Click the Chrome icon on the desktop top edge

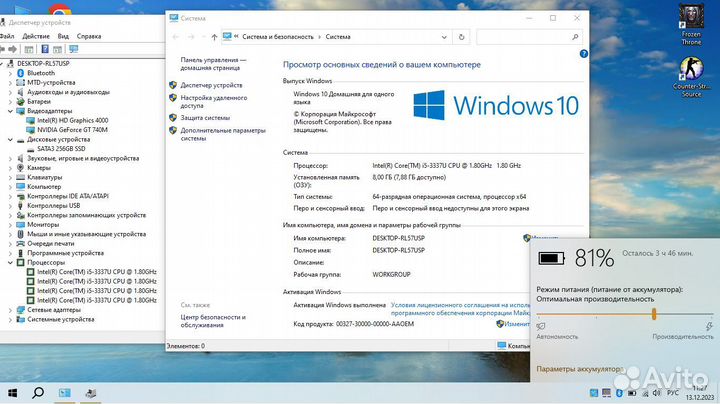60,8
